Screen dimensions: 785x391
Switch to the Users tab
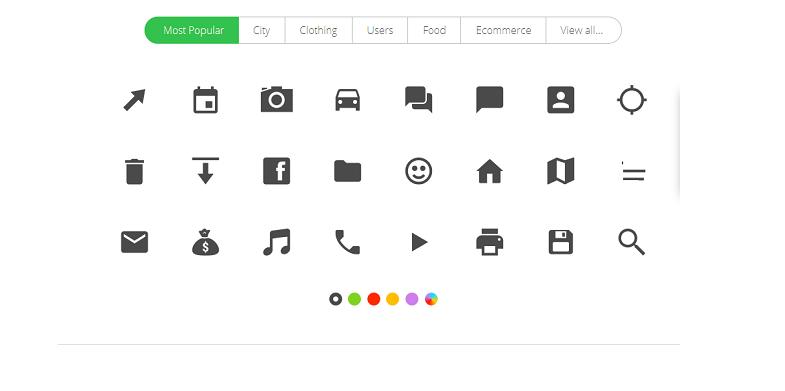(x=380, y=30)
